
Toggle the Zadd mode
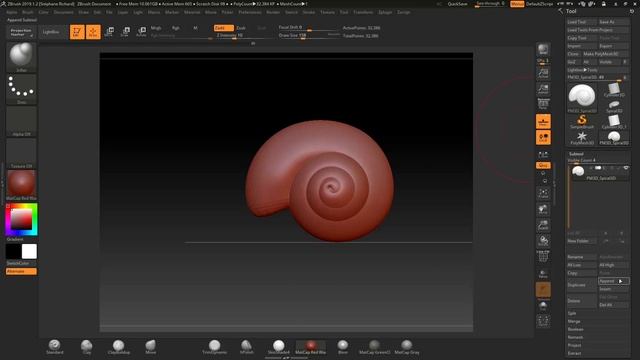[223, 28]
